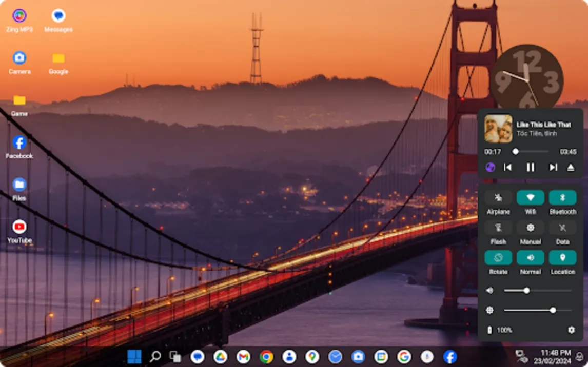This screenshot has width=588, height=367.
Task: Toggle the Location quick setting
Action: pyautogui.click(x=562, y=257)
